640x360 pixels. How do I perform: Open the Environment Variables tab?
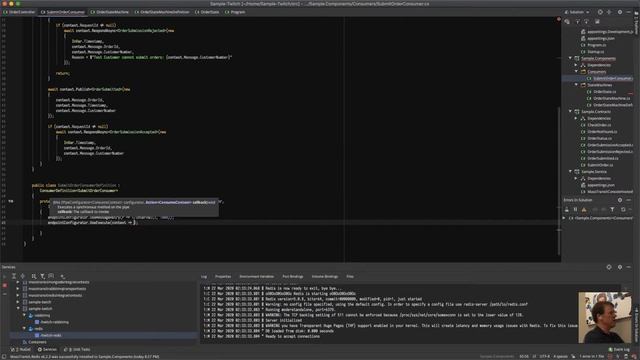(x=256, y=277)
